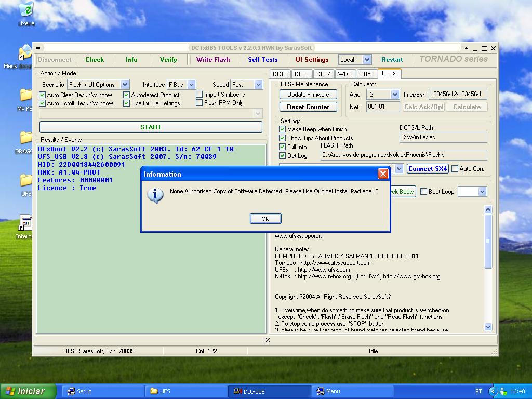Open the Local connection dropdown

[367, 60]
